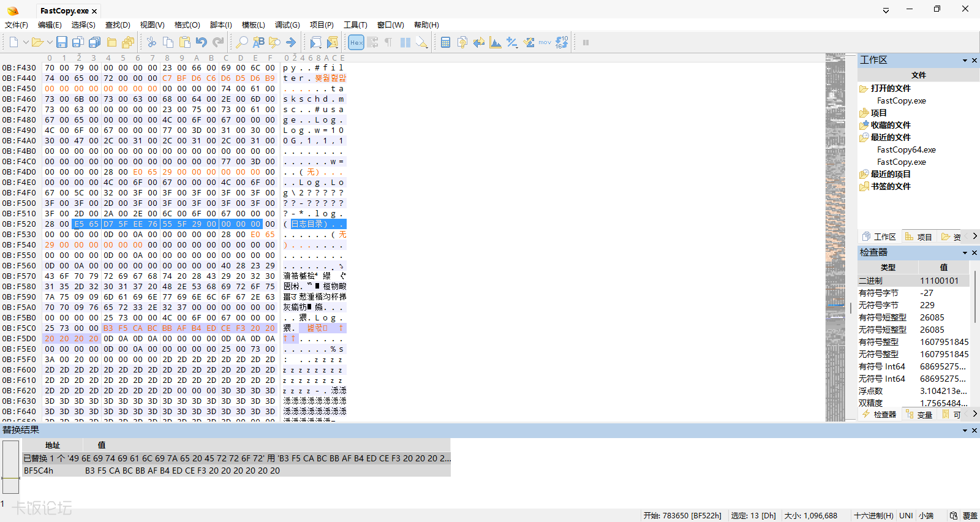Toggle Hex edit mode button
The image size is (980, 522).
[356, 42]
